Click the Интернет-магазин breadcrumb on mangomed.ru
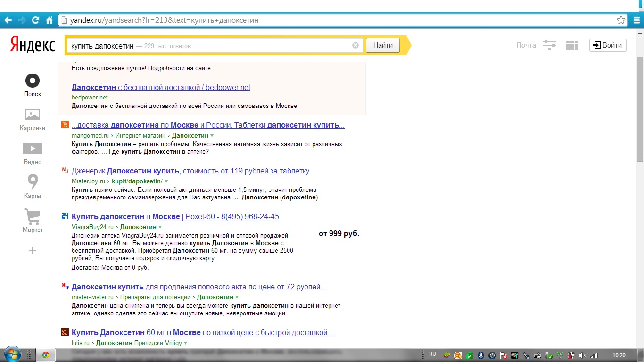The width and height of the screenshot is (644, 362). coord(141,136)
